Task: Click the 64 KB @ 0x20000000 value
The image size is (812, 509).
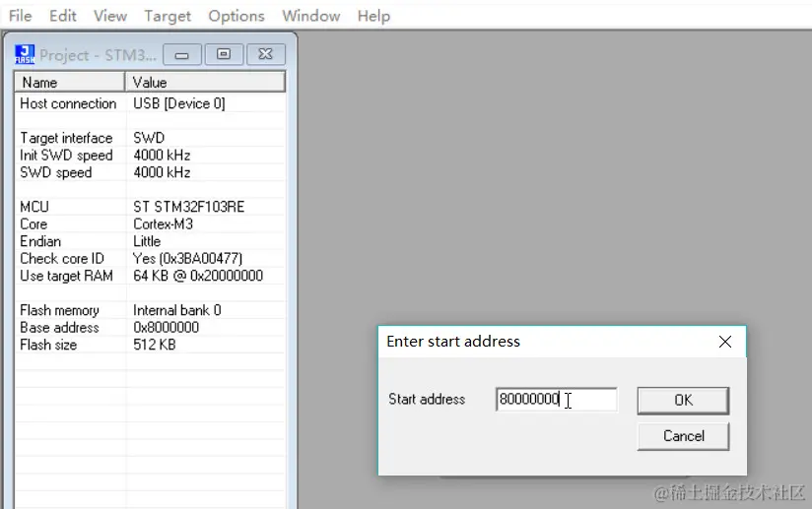Action: pos(198,276)
